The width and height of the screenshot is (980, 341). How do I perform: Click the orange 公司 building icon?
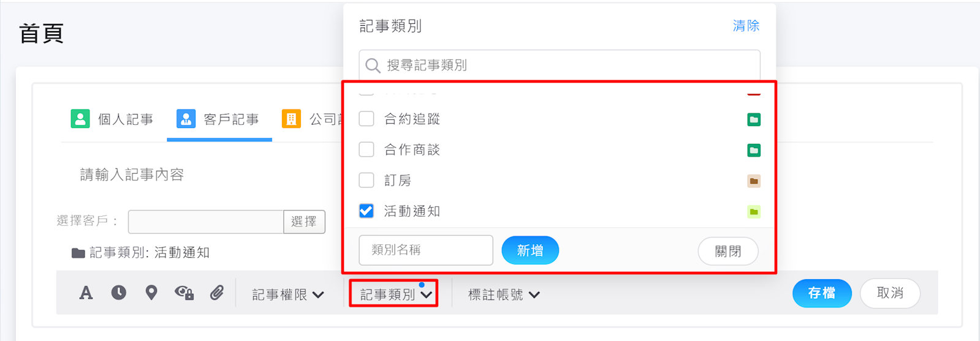[291, 119]
